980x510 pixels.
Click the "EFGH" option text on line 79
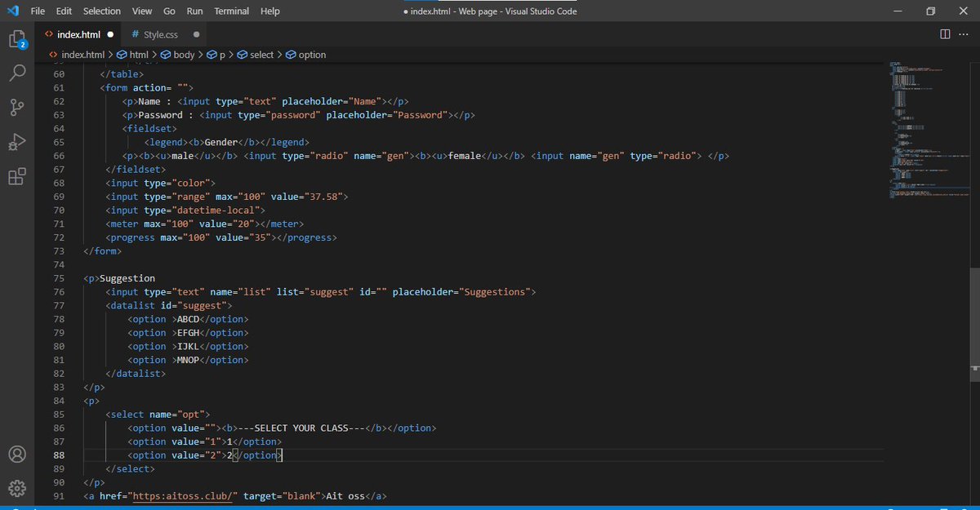click(x=188, y=333)
